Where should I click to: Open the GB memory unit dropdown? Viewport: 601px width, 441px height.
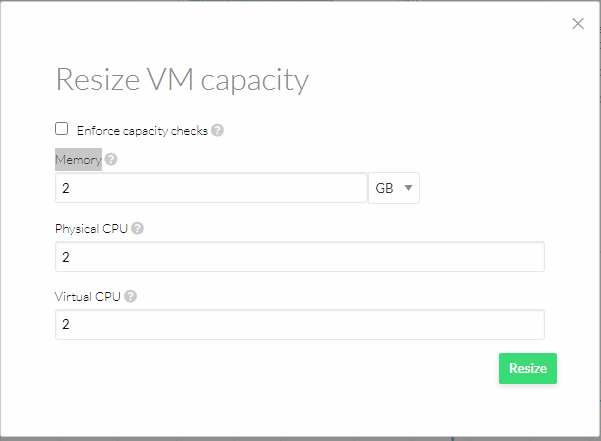394,188
